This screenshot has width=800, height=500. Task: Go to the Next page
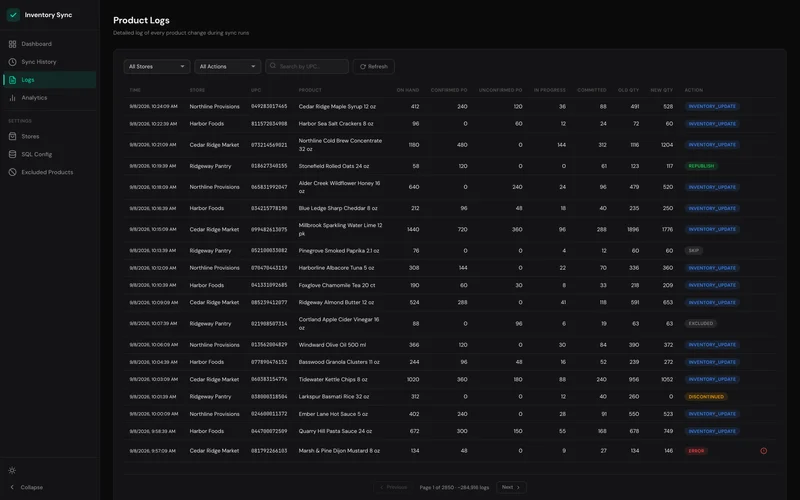[x=511, y=487]
